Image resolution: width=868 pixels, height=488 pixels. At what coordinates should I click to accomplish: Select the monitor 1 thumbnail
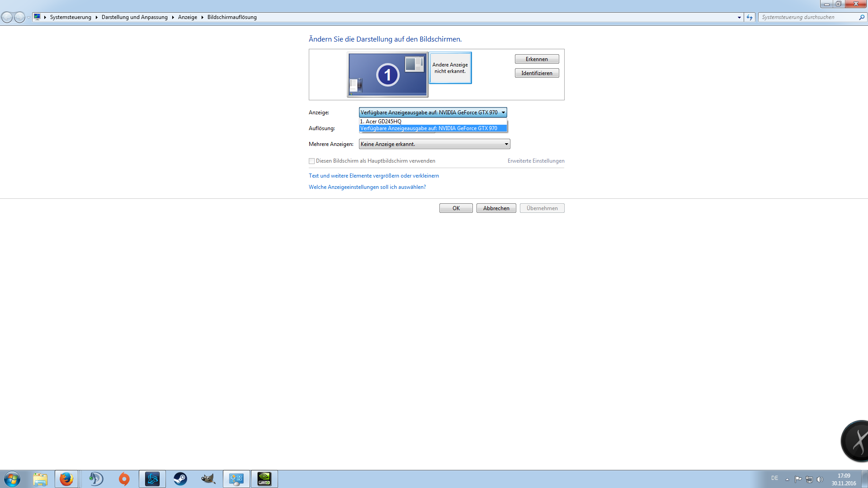click(x=387, y=75)
